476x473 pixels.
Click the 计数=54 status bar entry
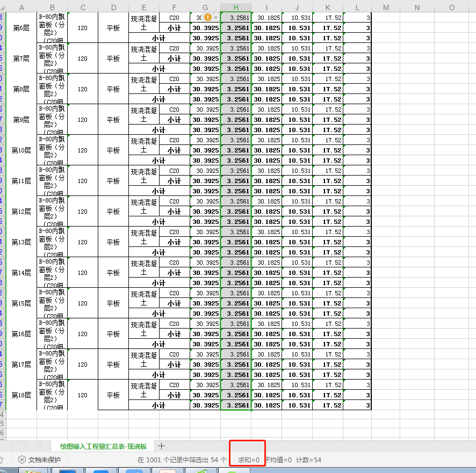pos(308,460)
